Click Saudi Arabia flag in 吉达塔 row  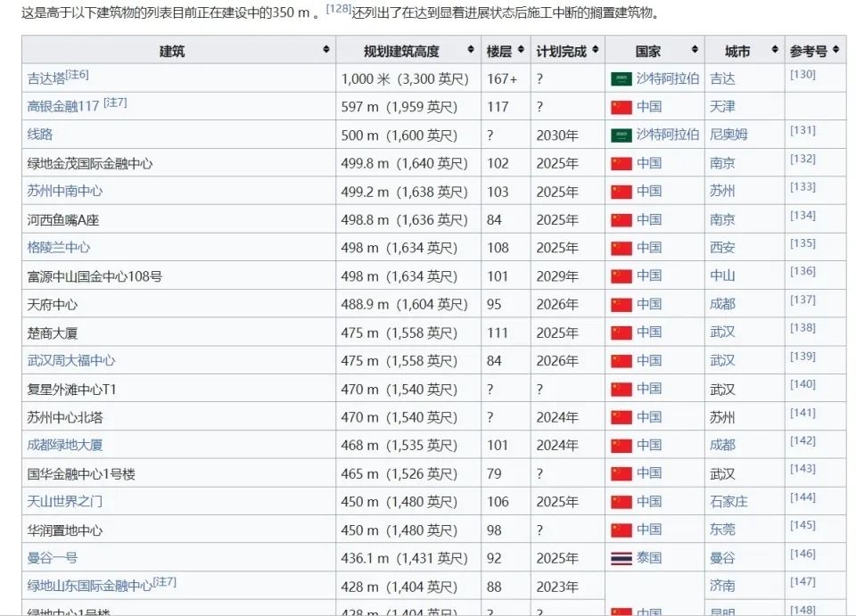point(621,79)
